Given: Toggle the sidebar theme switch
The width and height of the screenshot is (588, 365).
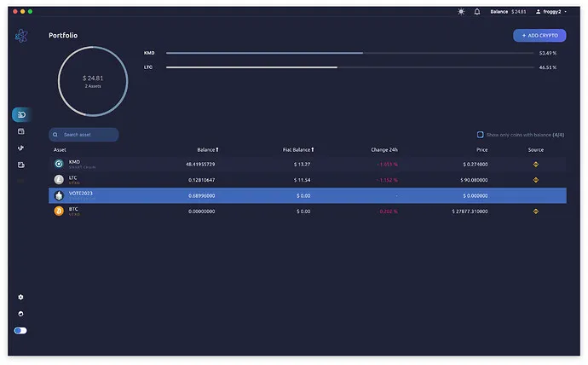Looking at the screenshot, I should [x=20, y=331].
